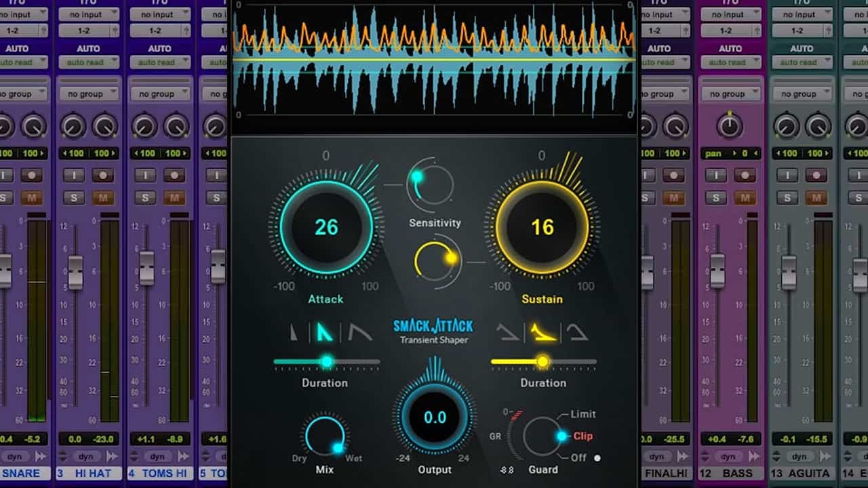Choose the rightmost sustain shape icon

pyautogui.click(x=577, y=332)
